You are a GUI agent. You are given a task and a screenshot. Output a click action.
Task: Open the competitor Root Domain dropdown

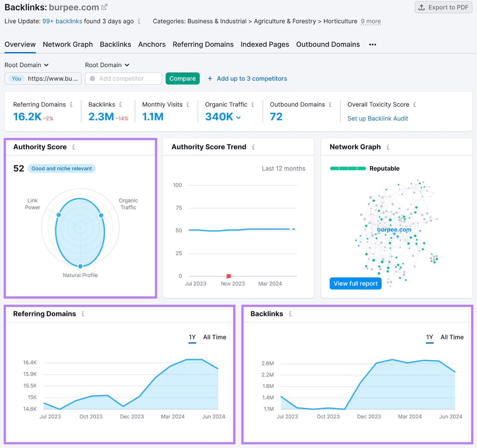107,65
